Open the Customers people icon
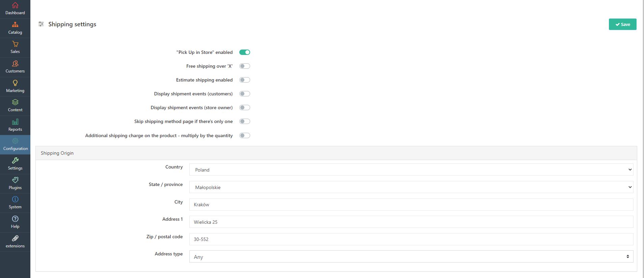Image resolution: width=644 pixels, height=278 pixels. coord(15,63)
